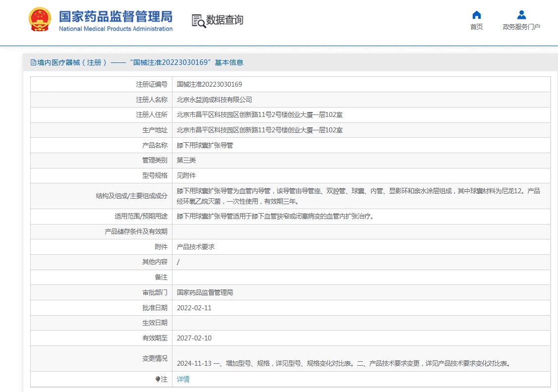This screenshot has height=392, width=558.
Task: Select expiry date 2027-02-10
Action: click(194, 338)
